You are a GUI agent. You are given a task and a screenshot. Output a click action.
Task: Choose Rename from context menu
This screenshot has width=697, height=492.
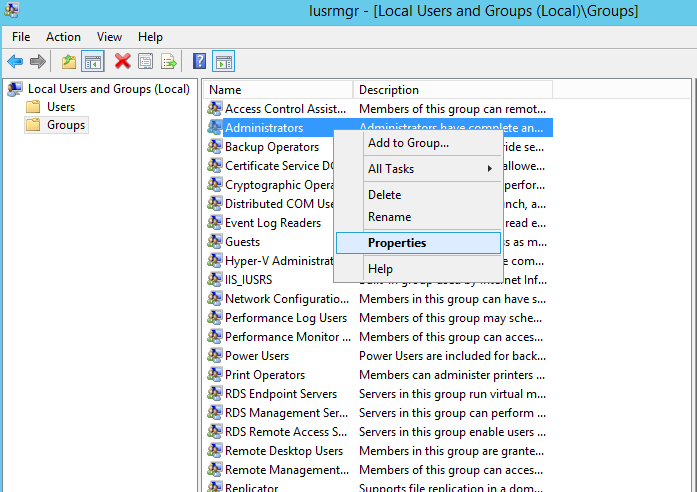[418, 217]
